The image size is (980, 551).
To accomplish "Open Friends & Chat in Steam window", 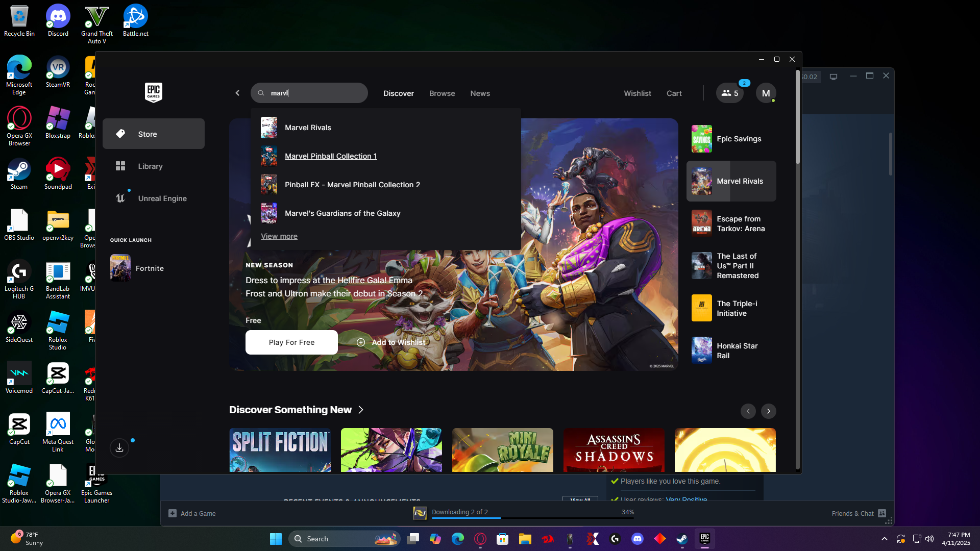I will 859,513.
